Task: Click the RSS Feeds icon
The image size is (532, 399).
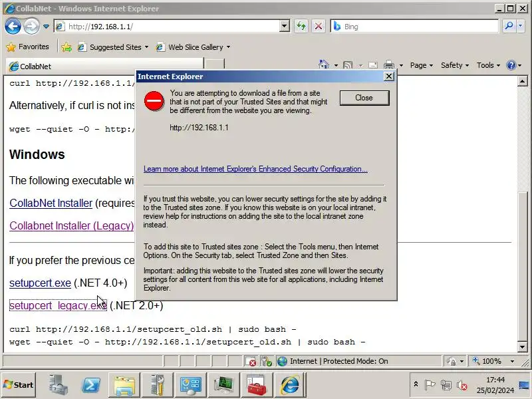Action: point(348,65)
